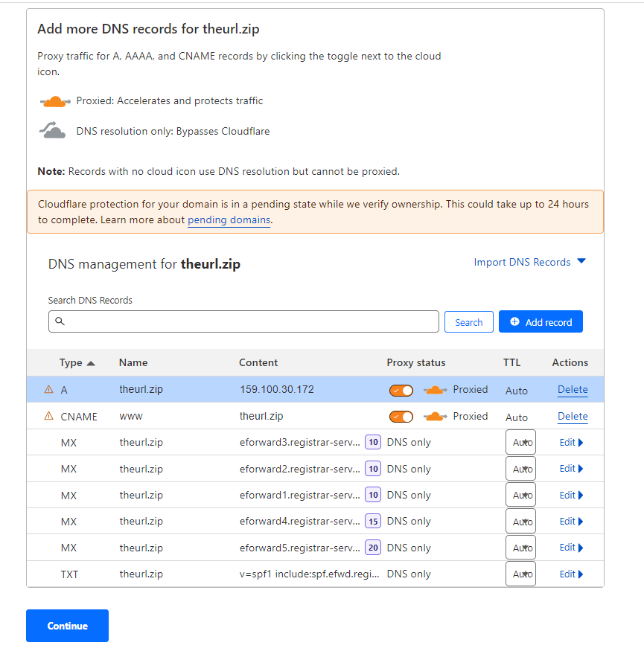This screenshot has width=644, height=657.
Task: Click Auto TTL value of CNAME record
Action: [x=517, y=417]
